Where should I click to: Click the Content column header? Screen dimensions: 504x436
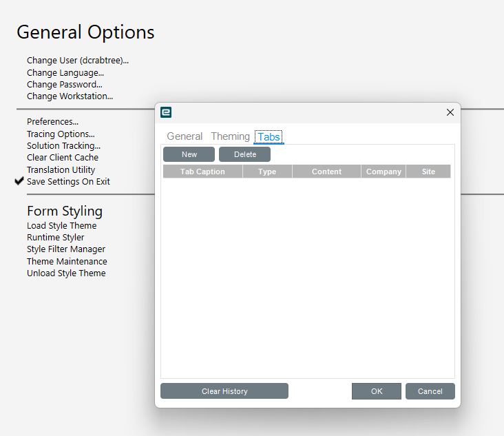326,172
